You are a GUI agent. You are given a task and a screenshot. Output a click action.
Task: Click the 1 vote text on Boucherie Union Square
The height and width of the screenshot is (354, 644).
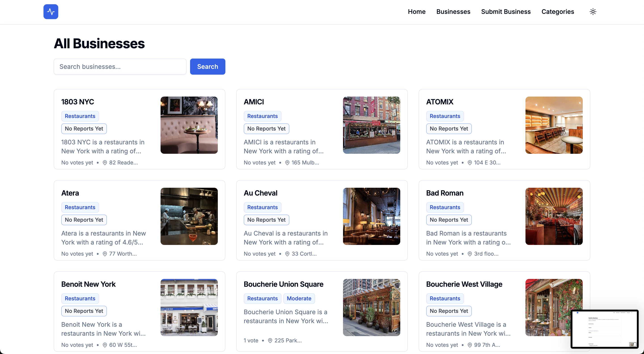(x=251, y=341)
